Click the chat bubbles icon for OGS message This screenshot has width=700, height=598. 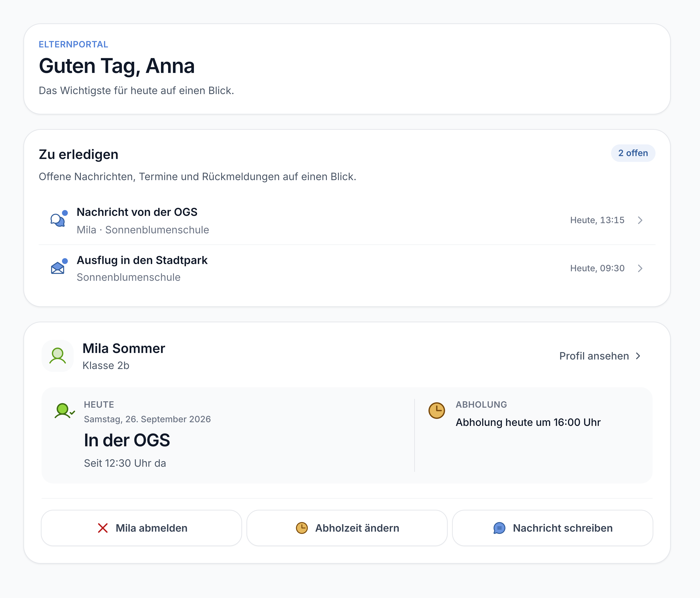click(58, 220)
